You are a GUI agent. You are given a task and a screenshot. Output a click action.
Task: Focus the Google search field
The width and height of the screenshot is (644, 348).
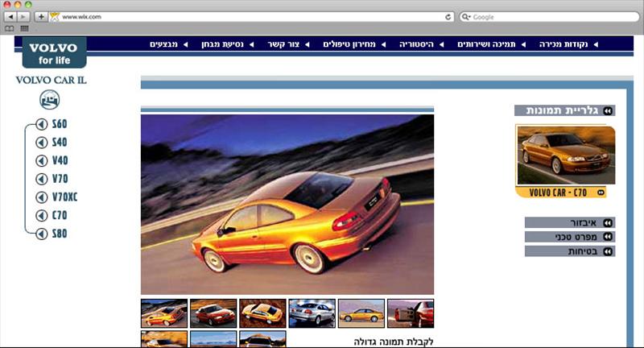tap(550, 17)
